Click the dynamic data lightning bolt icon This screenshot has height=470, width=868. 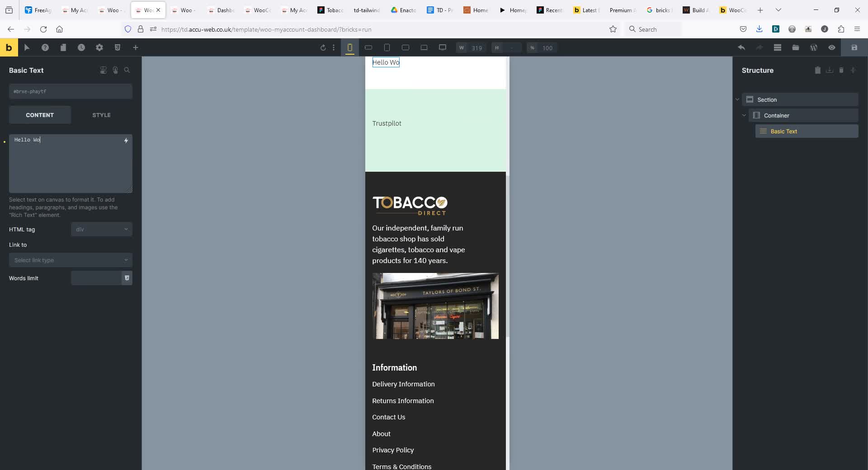pyautogui.click(x=126, y=141)
